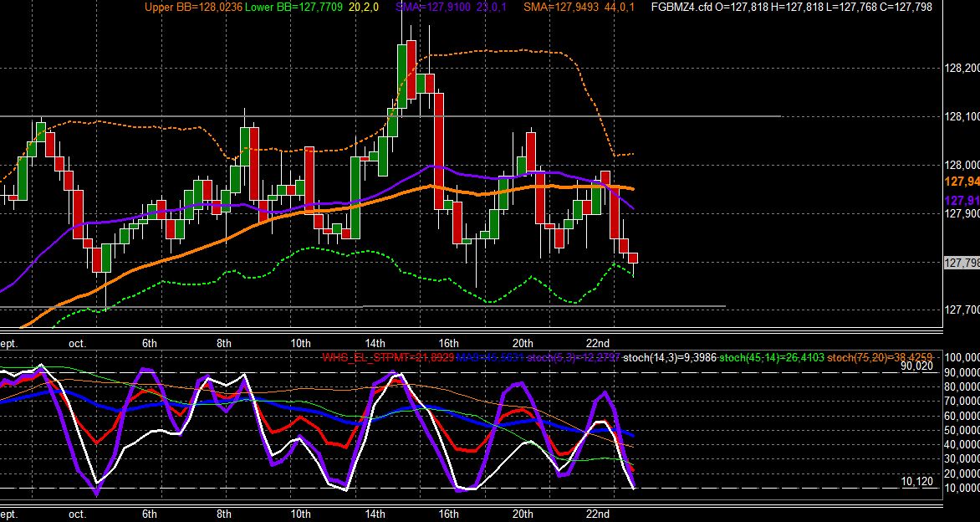Click the FGBMZ4.cfd instrument name
This screenshot has height=522, width=980.
[x=681, y=8]
